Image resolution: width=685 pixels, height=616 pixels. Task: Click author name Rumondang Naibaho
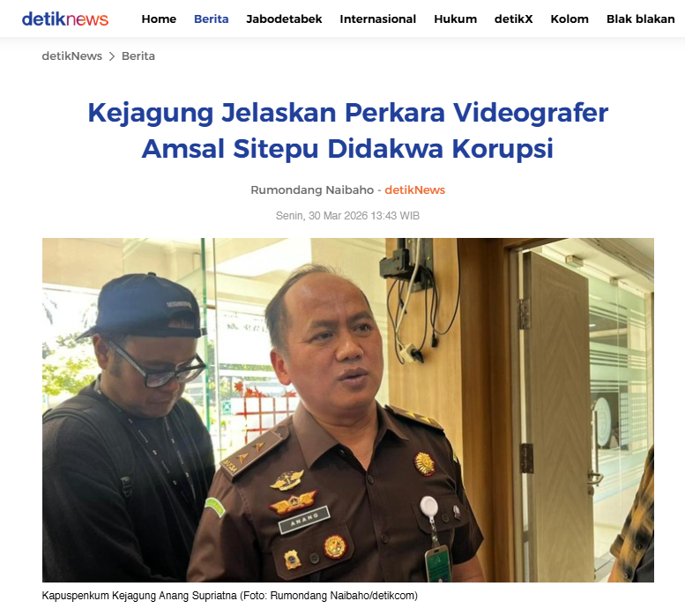coord(312,189)
